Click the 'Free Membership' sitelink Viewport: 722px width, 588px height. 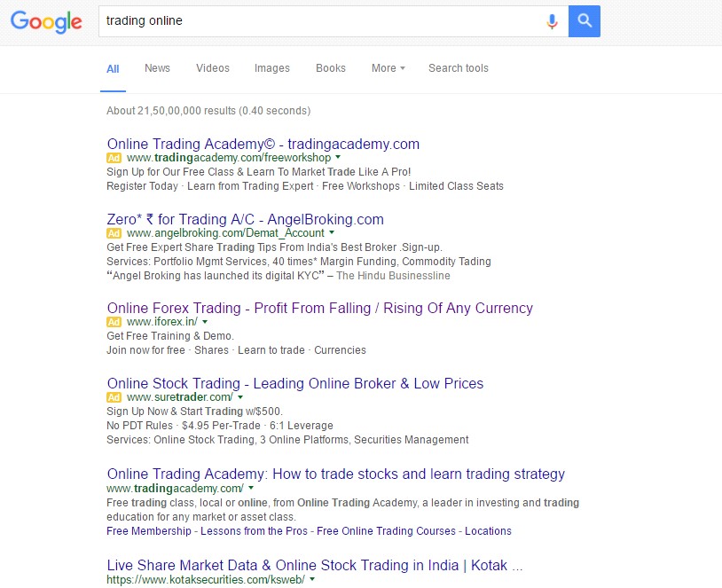[x=149, y=531]
